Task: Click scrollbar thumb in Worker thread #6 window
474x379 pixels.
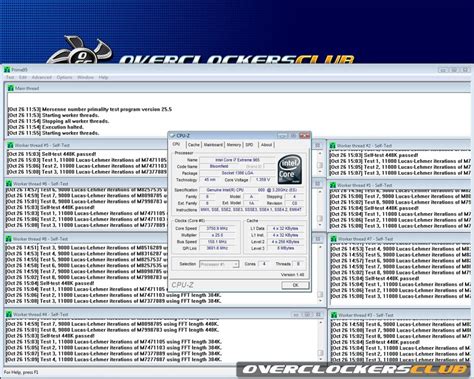Action: (320, 218)
